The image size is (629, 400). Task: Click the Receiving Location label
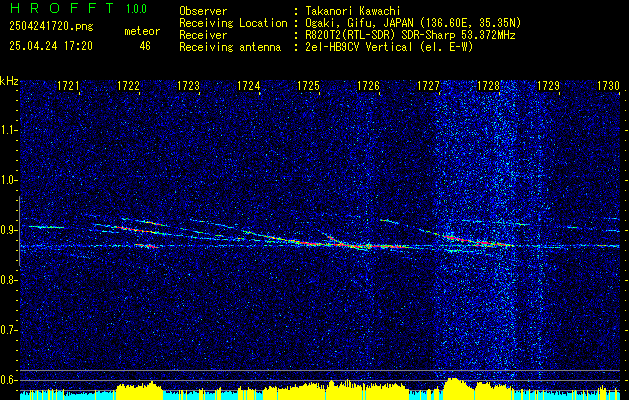[x=233, y=23]
